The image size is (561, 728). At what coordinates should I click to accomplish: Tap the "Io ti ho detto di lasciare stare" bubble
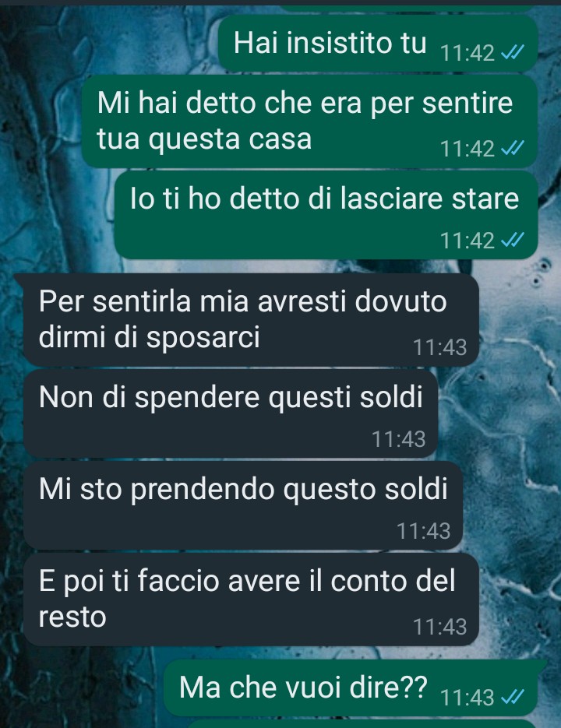326,215
